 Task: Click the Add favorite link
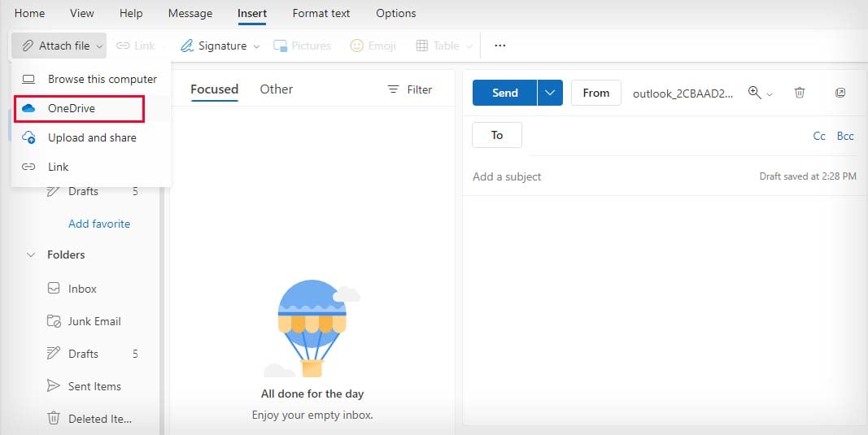coord(99,224)
